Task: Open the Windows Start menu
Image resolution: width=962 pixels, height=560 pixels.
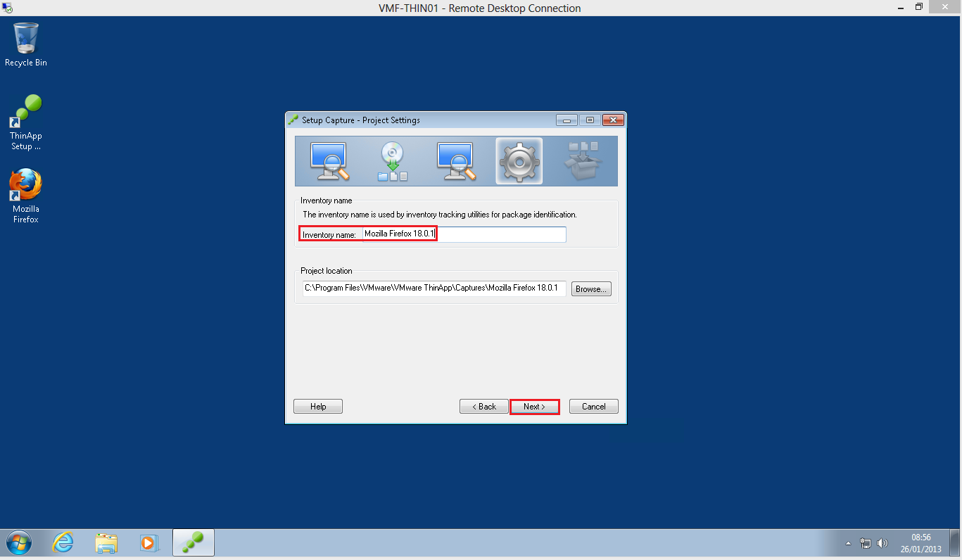Action: click(x=19, y=542)
